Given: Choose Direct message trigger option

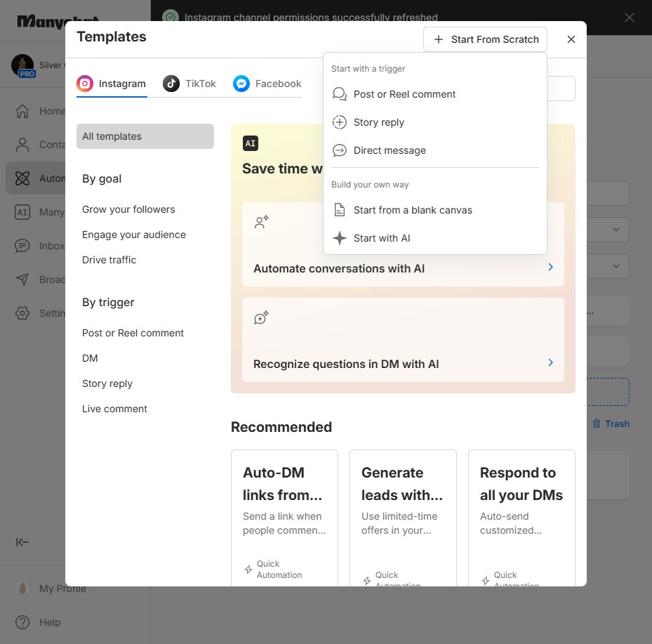Looking at the screenshot, I should pyautogui.click(x=434, y=150).
